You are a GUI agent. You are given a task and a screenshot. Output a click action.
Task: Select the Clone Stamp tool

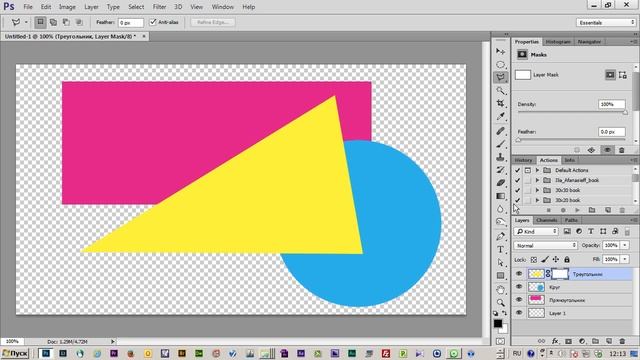[500, 157]
